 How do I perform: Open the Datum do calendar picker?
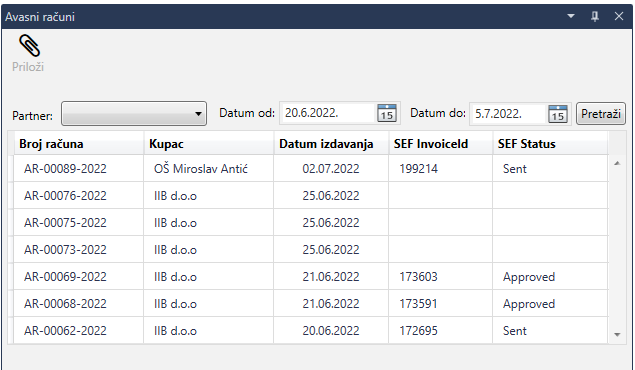coord(558,114)
